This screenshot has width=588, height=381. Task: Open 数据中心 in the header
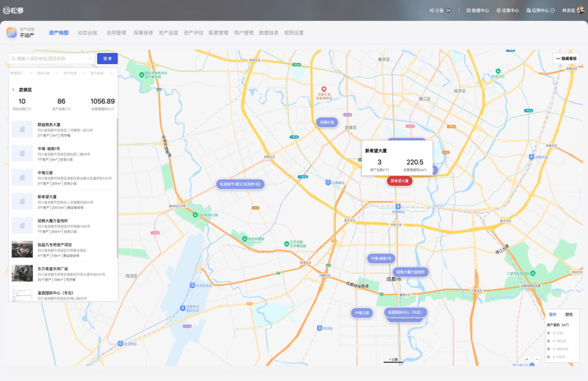[477, 10]
